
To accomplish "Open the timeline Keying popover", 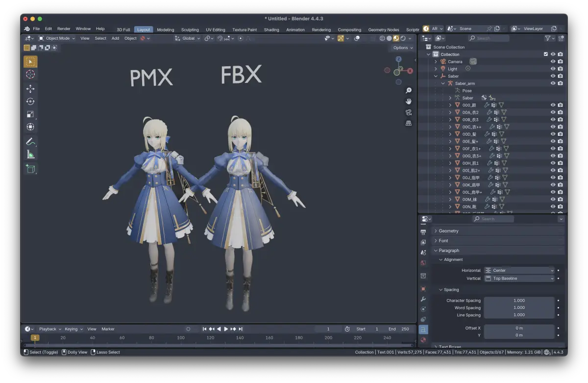I will click(73, 329).
